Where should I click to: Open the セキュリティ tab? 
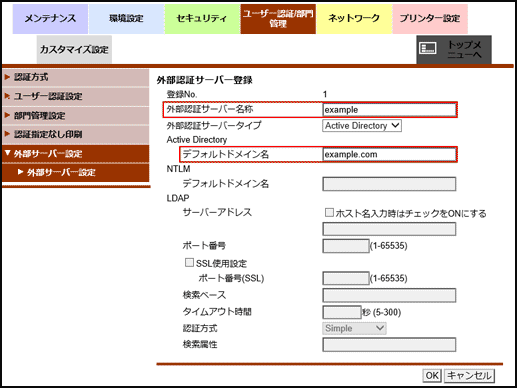coord(202,19)
